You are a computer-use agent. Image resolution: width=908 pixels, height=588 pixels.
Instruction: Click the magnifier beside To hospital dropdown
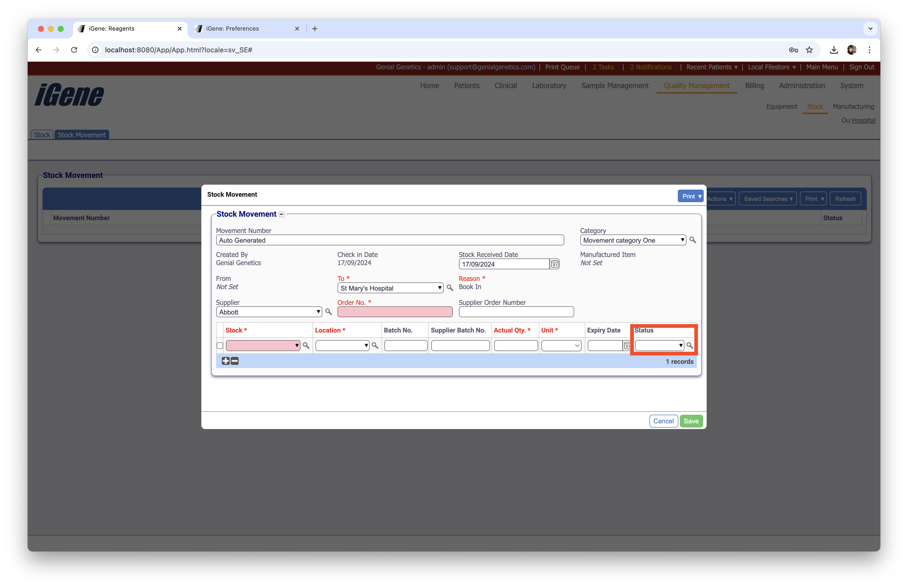point(450,288)
